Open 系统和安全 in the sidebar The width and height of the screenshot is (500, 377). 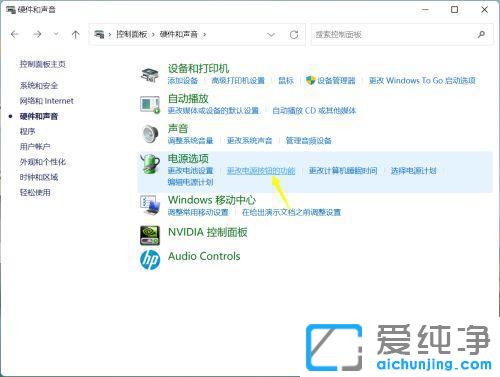pyautogui.click(x=39, y=85)
